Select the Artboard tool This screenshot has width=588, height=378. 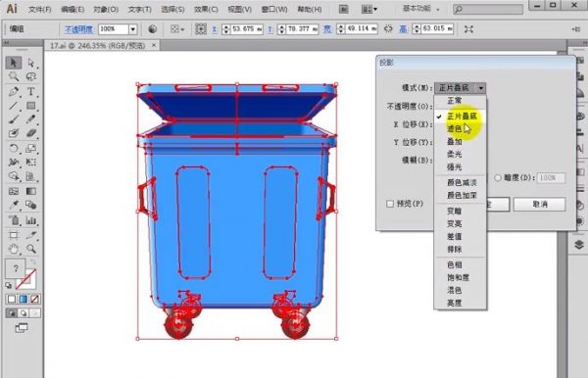[14, 235]
